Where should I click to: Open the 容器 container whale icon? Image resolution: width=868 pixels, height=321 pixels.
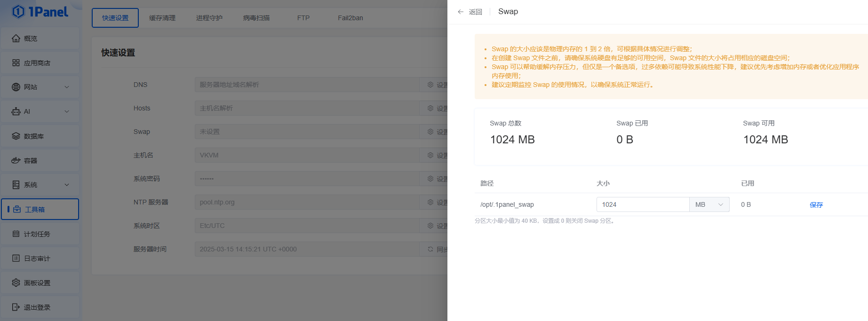pos(16,161)
